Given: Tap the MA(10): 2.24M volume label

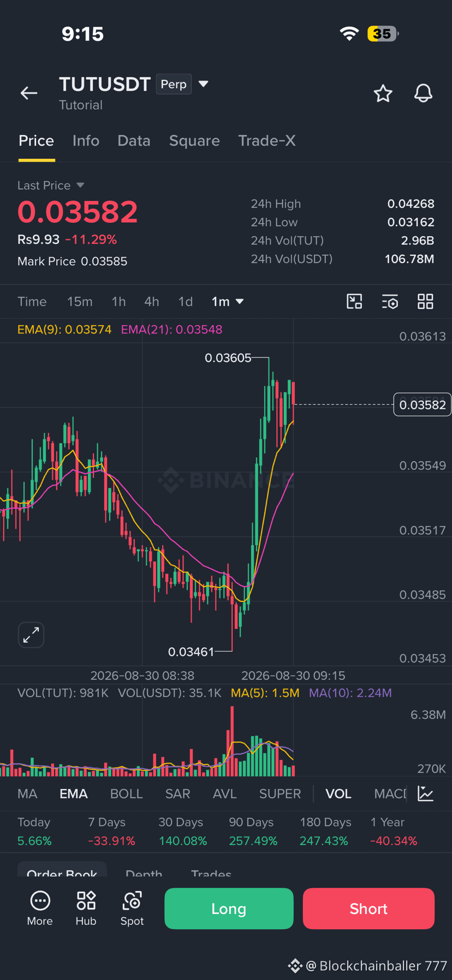Looking at the screenshot, I should (x=350, y=693).
